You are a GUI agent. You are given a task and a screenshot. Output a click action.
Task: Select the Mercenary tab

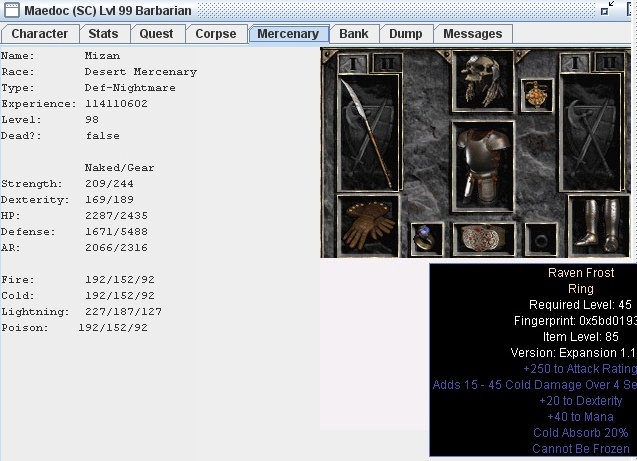[x=288, y=34]
